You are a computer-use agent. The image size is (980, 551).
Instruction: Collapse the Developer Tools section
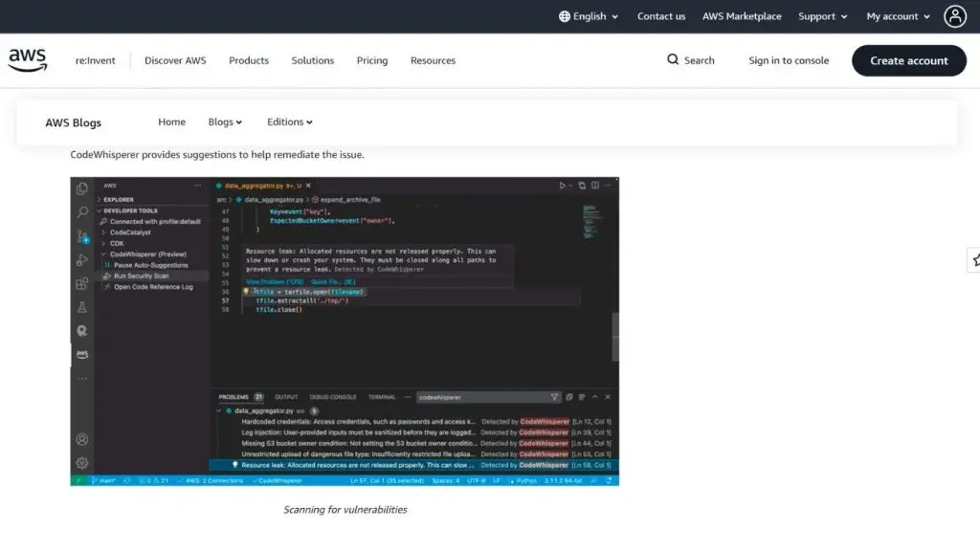pos(99,210)
